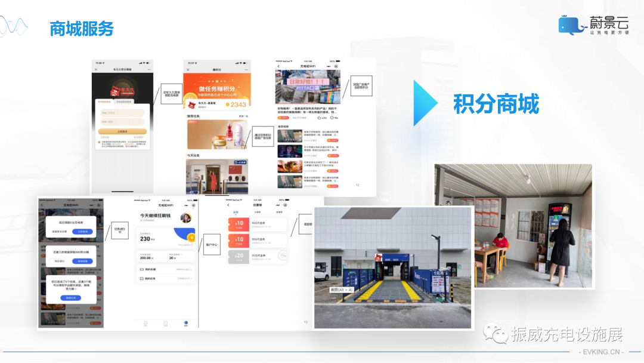Tap the profile avatar next to 今天继续狂刷钱

186,218
